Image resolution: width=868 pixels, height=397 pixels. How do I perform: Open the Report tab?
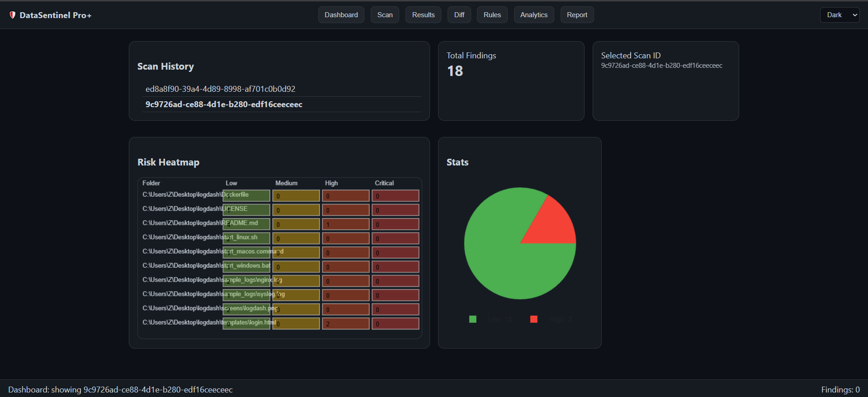coord(577,15)
